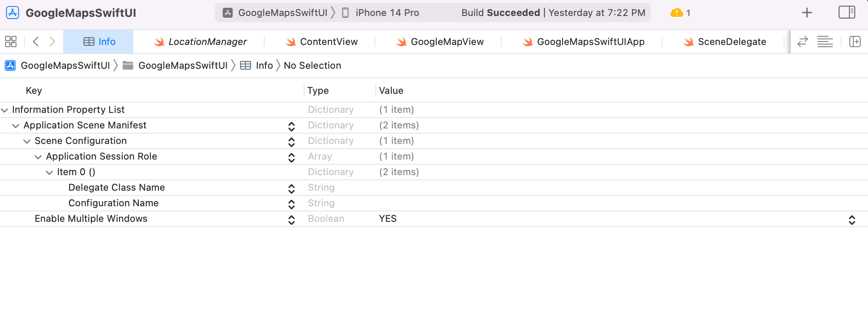Viewport: 868px width, 323px height.
Task: Toggle the related items grid icon
Action: point(10,42)
